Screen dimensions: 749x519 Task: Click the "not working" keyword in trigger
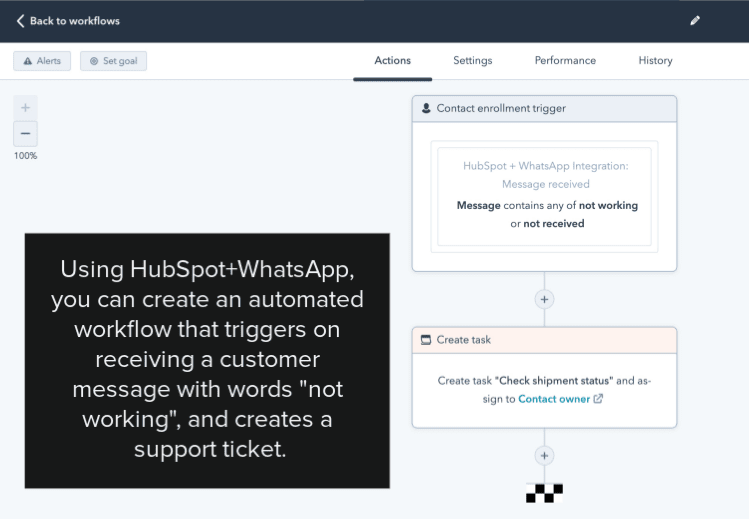coord(608,205)
